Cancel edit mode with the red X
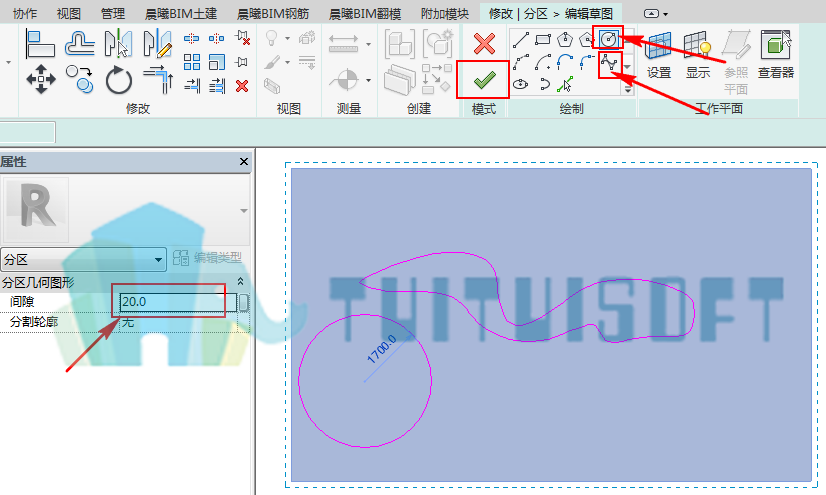The width and height of the screenshot is (826, 495). coord(484,43)
